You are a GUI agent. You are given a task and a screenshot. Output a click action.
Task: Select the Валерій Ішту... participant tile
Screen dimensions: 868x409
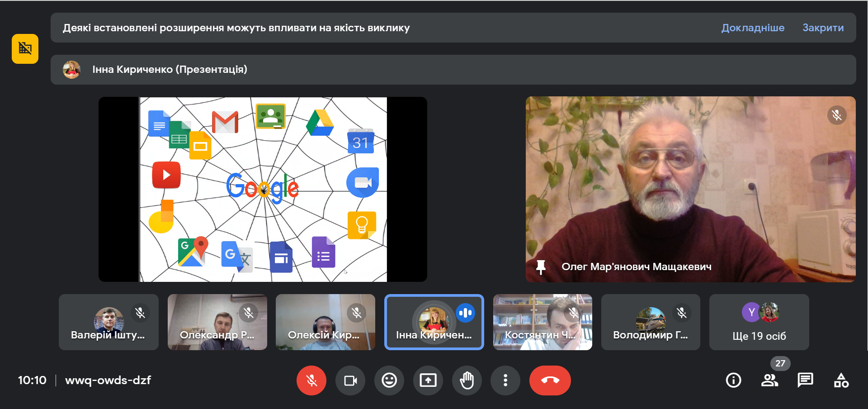(108, 322)
